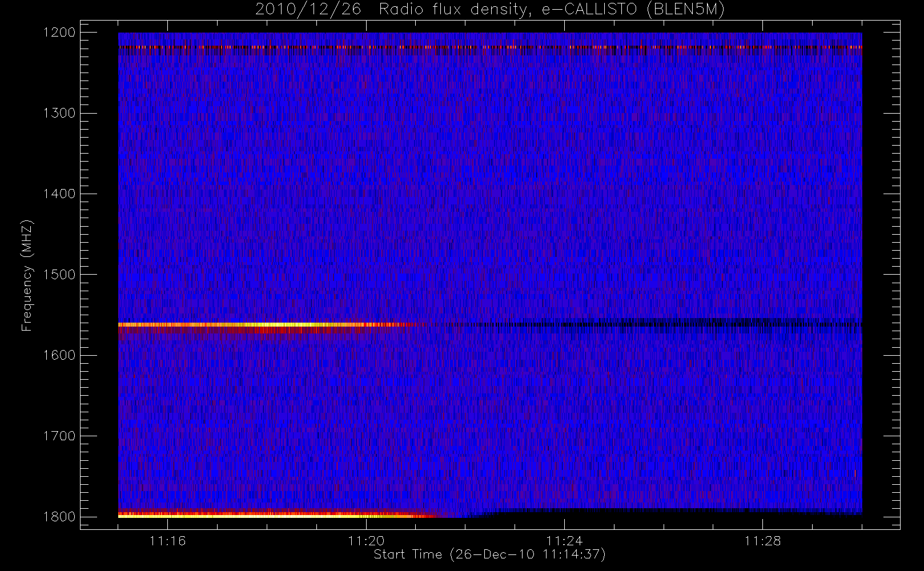The image size is (924, 571).
Task: Click the 1300 frequency tick label
Action: tap(59, 113)
